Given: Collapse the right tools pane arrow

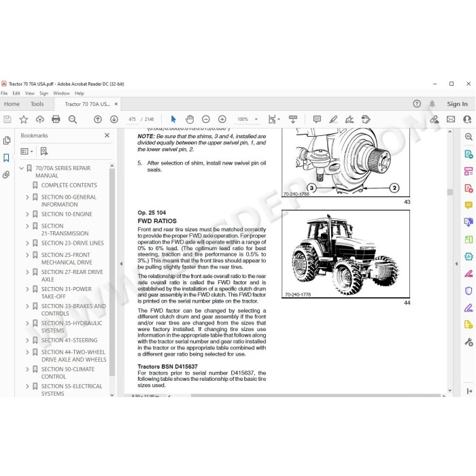Looking at the screenshot, I should click(x=456, y=264).
